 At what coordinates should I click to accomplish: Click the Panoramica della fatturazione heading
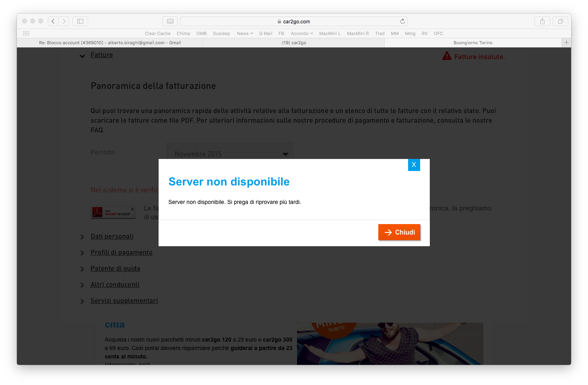point(153,86)
